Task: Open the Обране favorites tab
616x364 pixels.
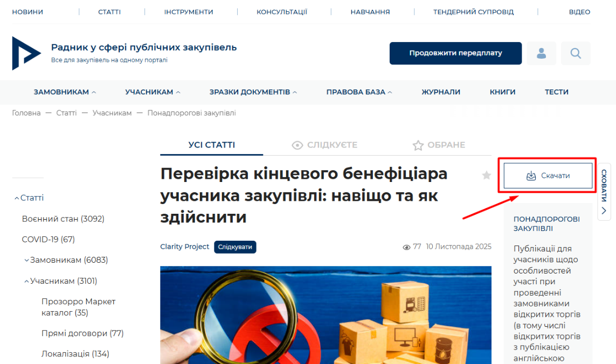Action: point(439,145)
